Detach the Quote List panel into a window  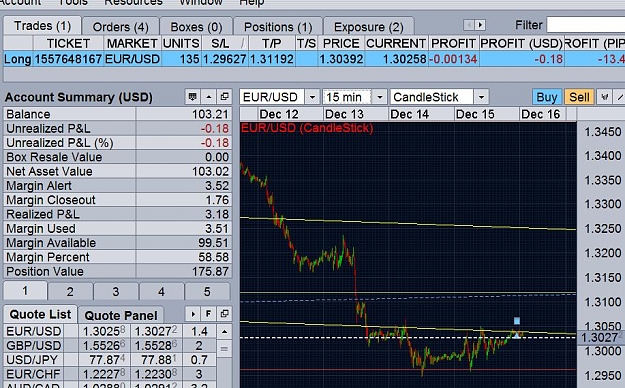point(224,314)
